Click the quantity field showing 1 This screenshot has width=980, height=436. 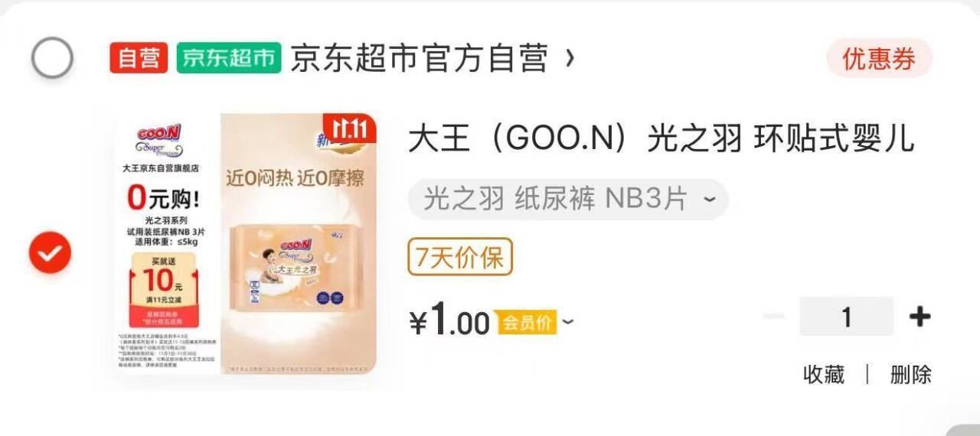pos(846,316)
